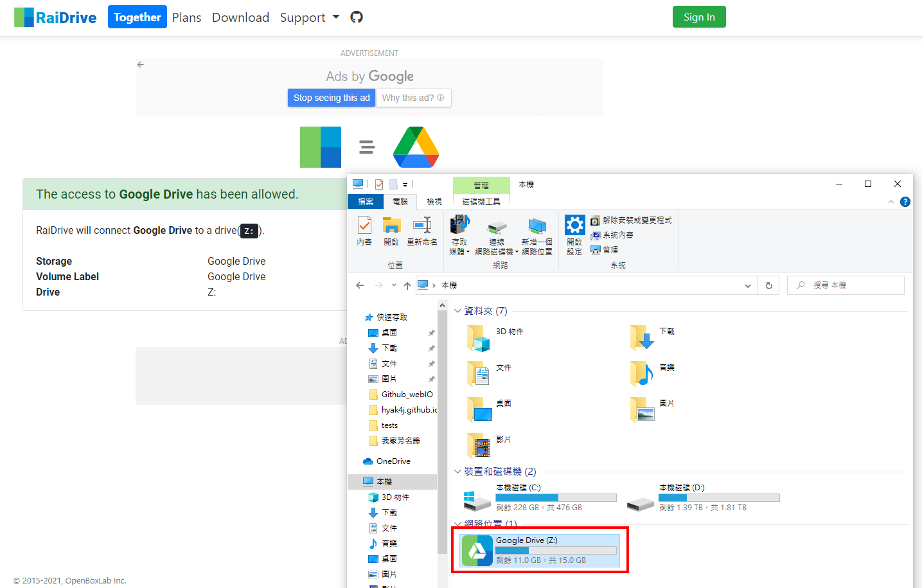
Task: Collapse the 裝置和磁碟機 (2) group
Action: click(x=457, y=472)
